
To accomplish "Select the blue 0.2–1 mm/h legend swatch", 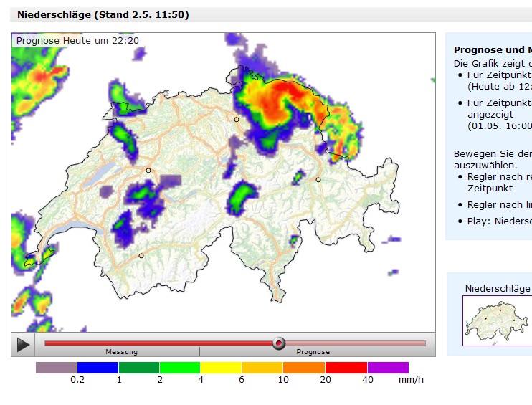I will coord(98,368).
